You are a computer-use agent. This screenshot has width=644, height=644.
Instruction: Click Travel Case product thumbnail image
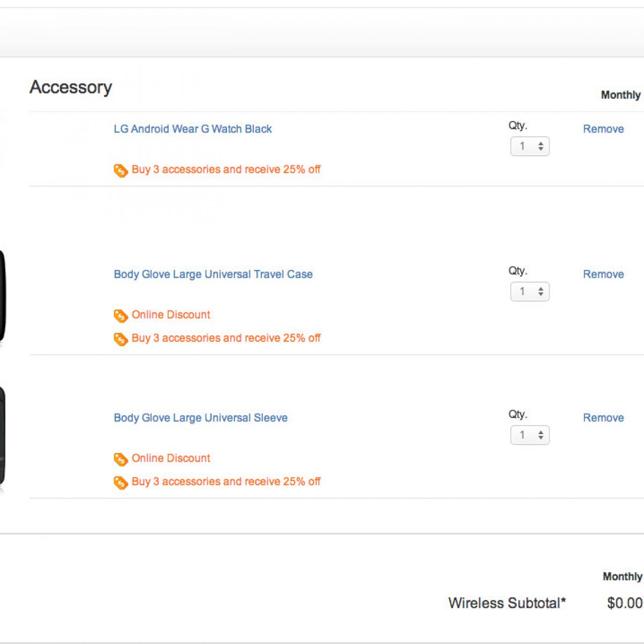(x=3, y=296)
